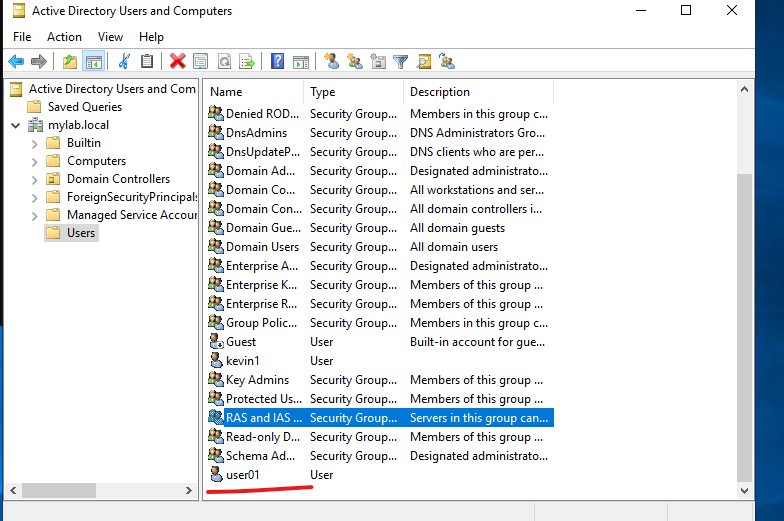Click the mylab.local domain icon
This screenshot has height=521, width=784.
(35, 124)
